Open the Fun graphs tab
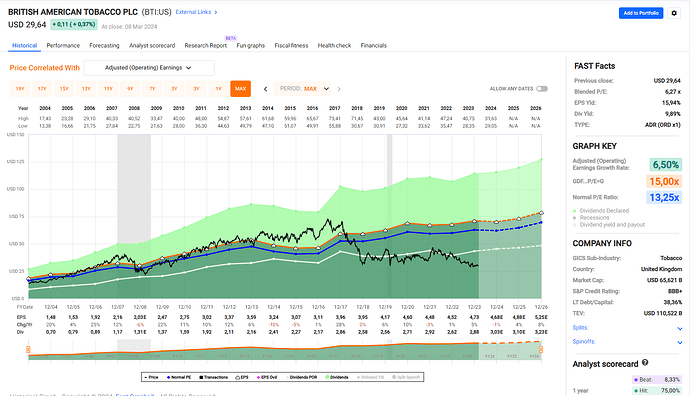Viewport: 690px width, 396px height. pyautogui.click(x=250, y=45)
